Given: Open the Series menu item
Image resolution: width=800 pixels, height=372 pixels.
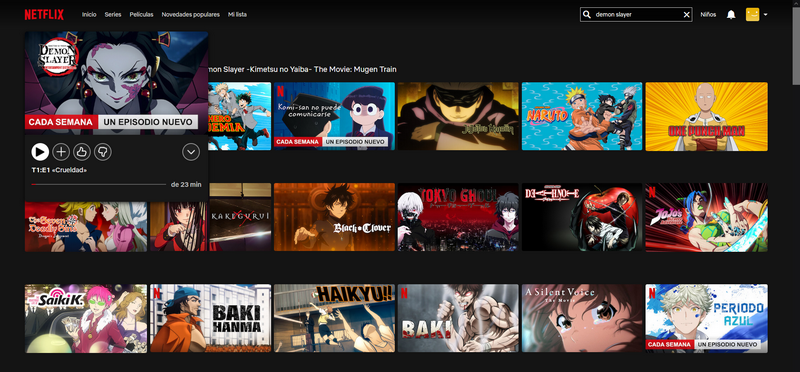Looking at the screenshot, I should [x=113, y=15].
